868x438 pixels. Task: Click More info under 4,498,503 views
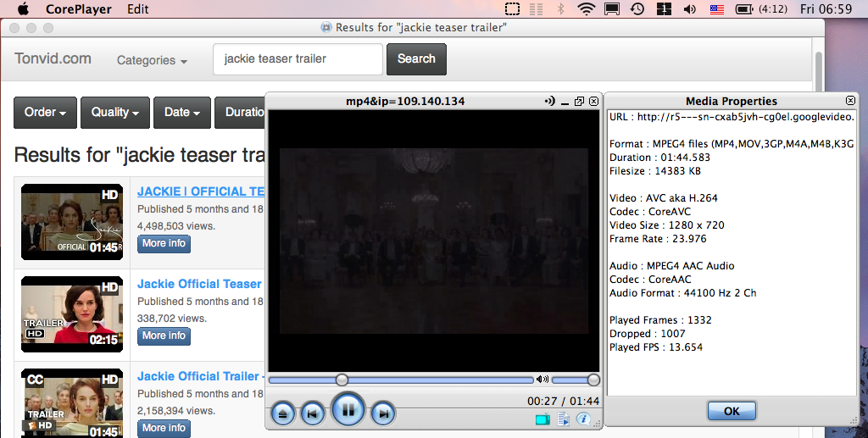point(164,243)
